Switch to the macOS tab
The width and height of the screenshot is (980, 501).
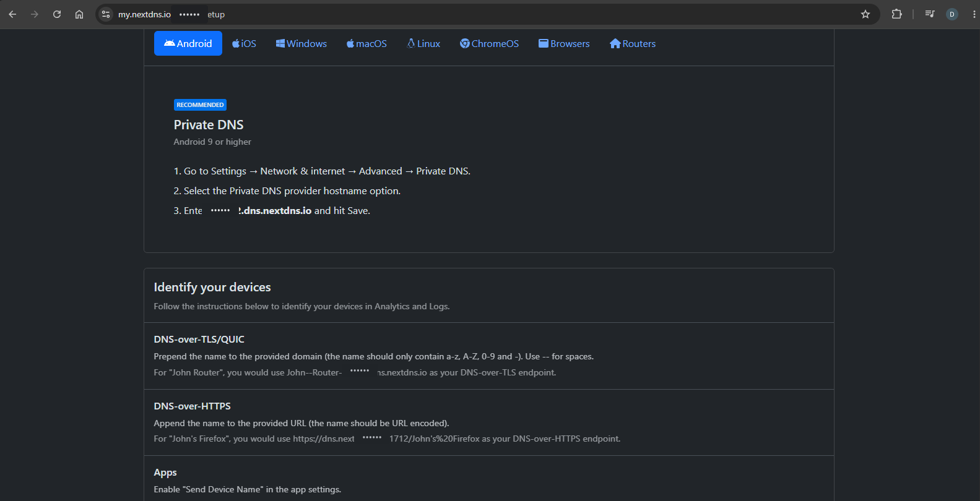(x=366, y=43)
